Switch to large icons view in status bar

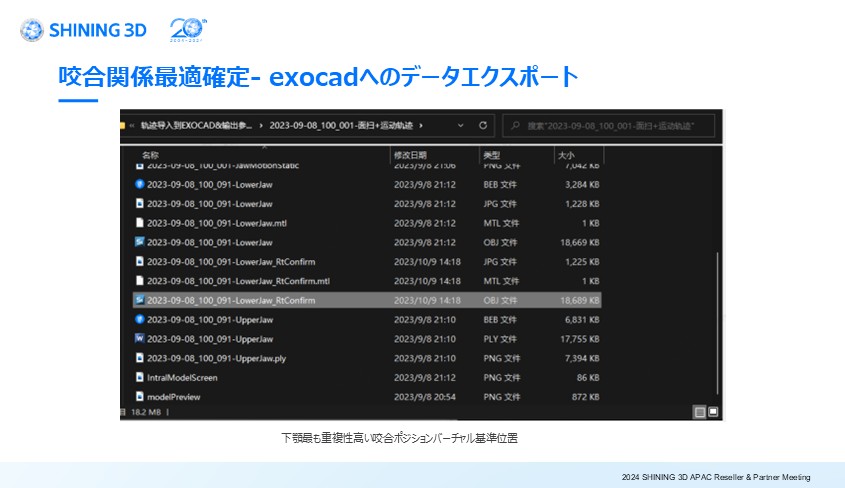pyautogui.click(x=713, y=412)
